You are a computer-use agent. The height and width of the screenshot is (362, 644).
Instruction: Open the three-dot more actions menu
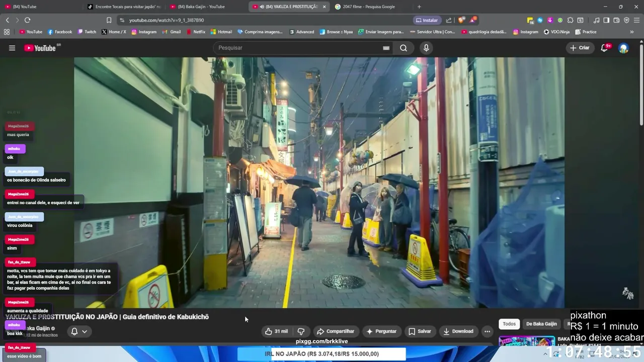(487, 331)
